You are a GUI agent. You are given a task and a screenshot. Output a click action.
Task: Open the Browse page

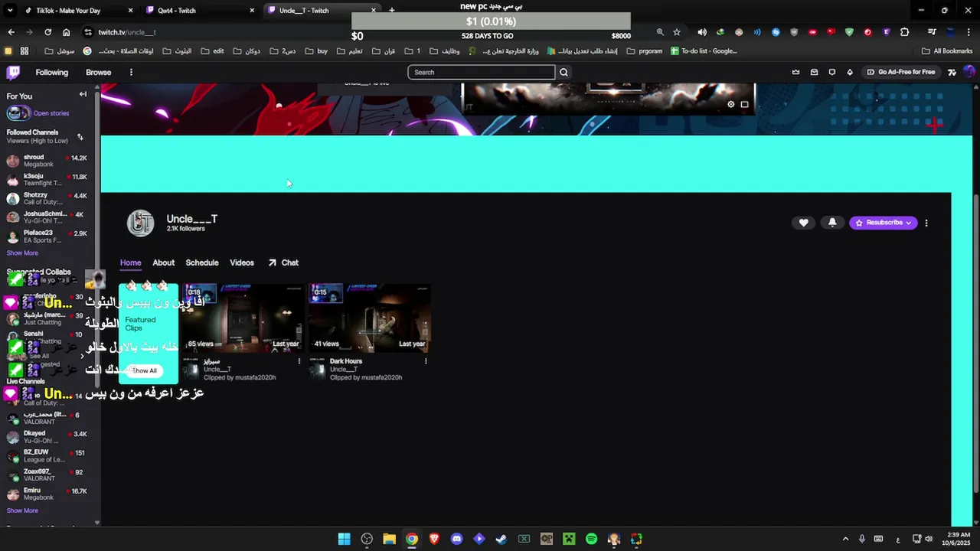[98, 72]
